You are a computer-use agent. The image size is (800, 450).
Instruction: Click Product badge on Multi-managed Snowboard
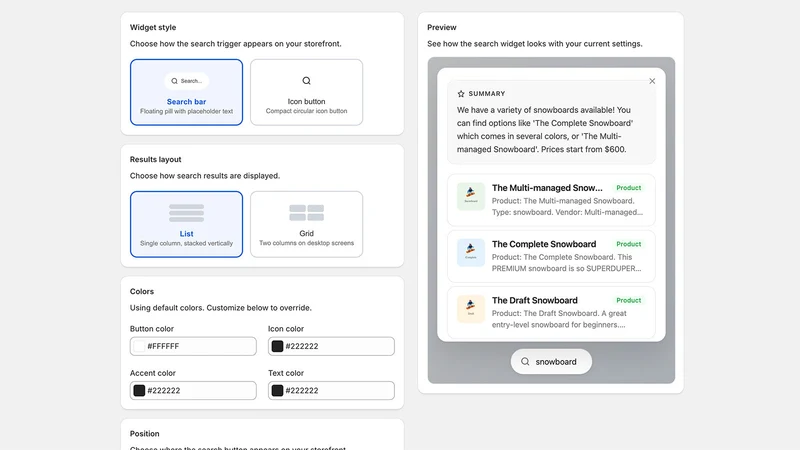pos(629,188)
